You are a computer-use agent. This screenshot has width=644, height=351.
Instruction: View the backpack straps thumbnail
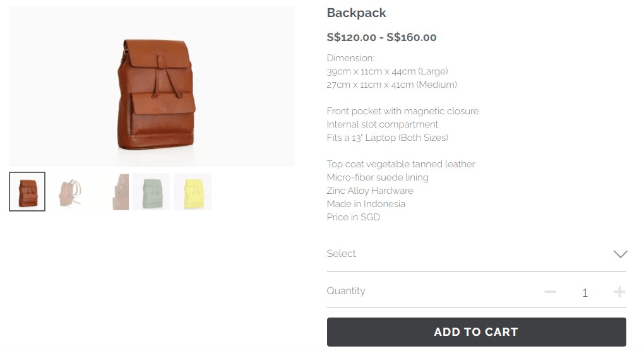(69, 191)
